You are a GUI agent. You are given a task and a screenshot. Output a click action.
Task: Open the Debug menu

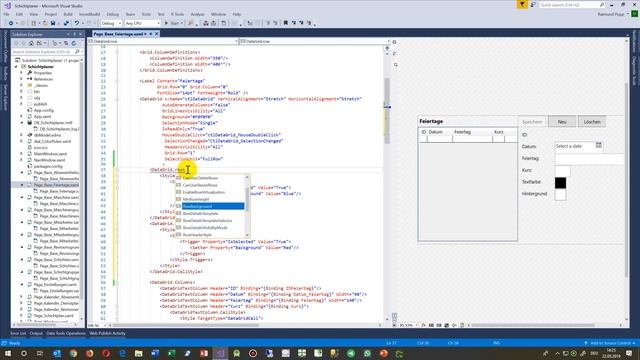(113, 14)
